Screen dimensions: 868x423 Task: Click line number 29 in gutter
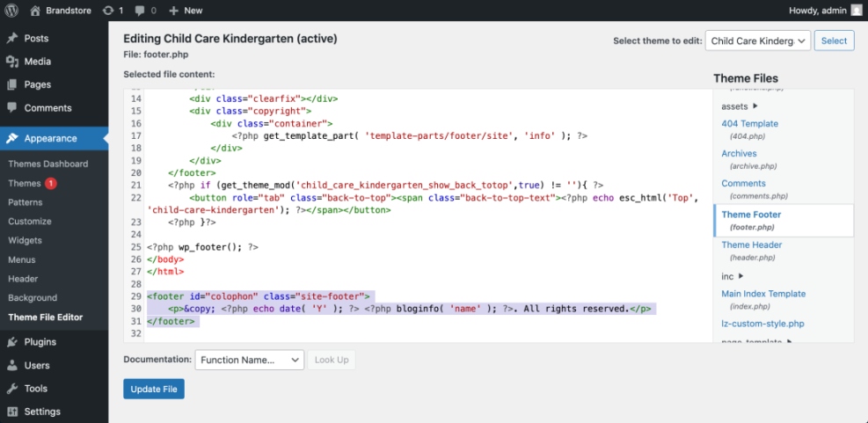[x=136, y=296]
